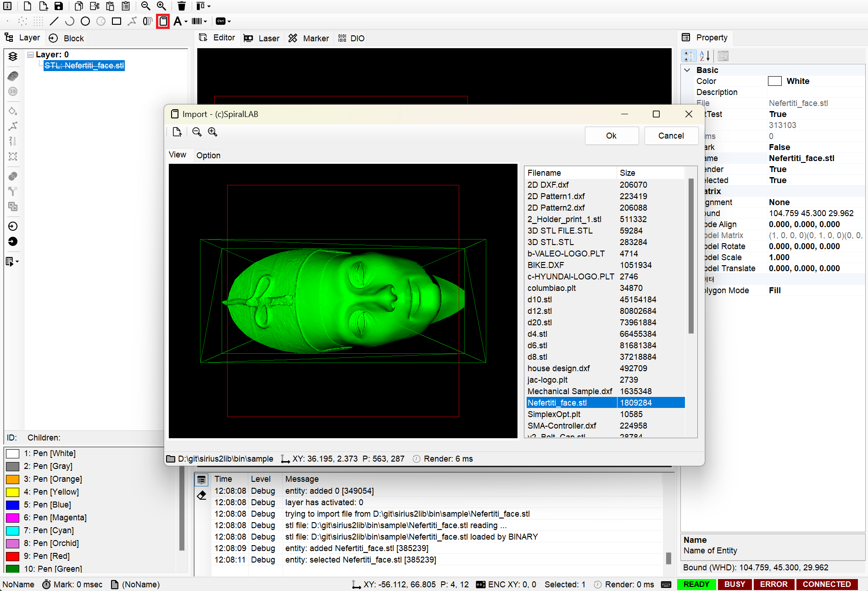
Task: Click zoom out in Import dialog
Action: (x=197, y=132)
